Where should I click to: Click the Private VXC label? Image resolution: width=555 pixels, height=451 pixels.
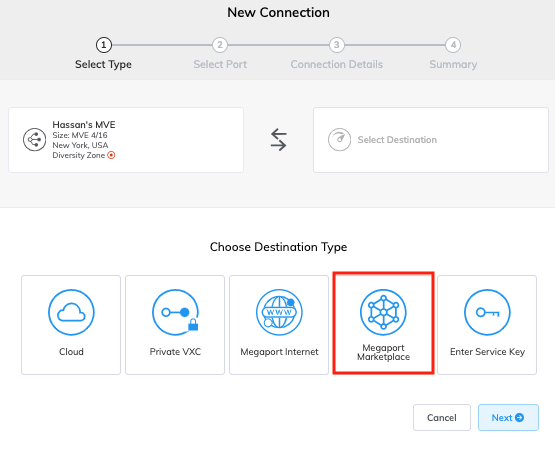175,352
